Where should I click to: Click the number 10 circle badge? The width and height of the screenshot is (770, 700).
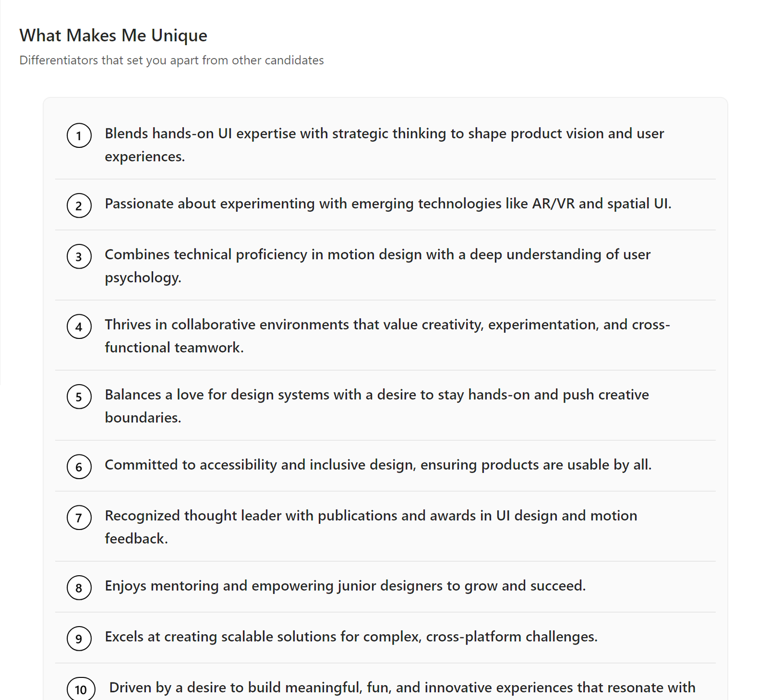click(81, 690)
